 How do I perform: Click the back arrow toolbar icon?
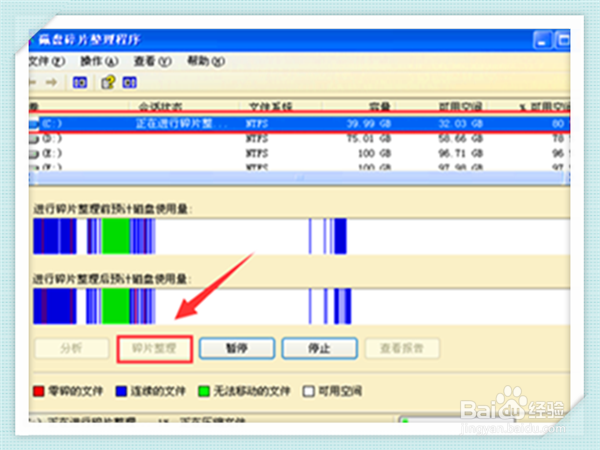[x=32, y=82]
